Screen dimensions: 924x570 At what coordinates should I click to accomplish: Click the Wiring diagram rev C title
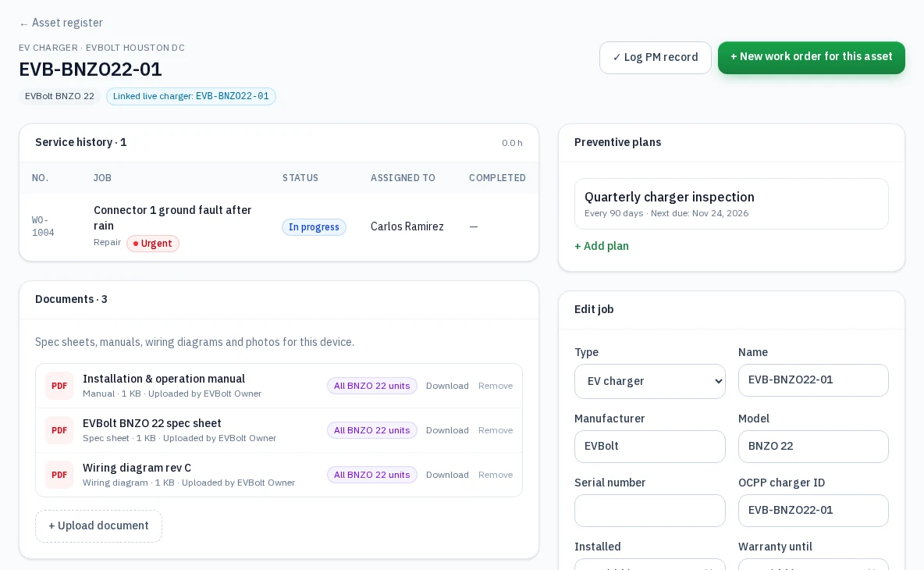pos(137,468)
